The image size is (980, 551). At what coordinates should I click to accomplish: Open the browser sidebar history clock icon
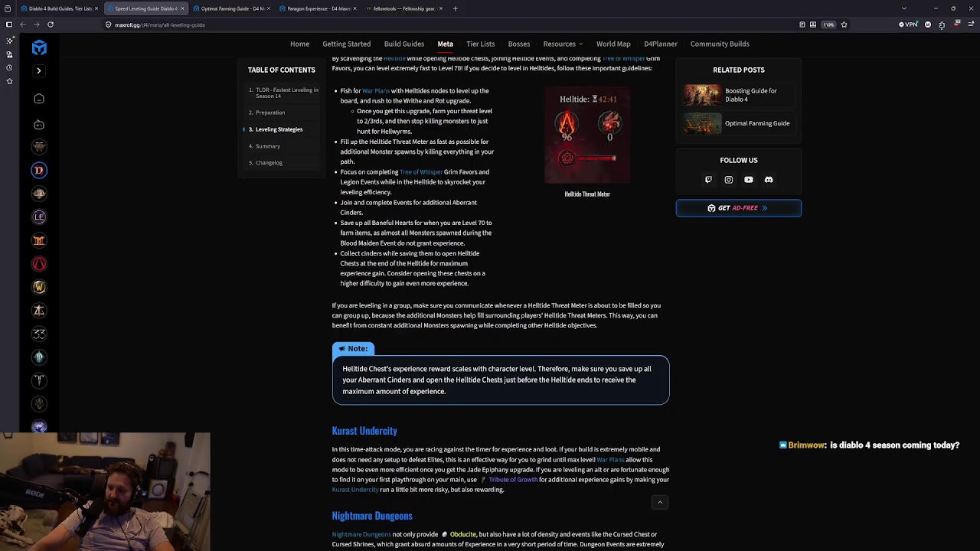pyautogui.click(x=9, y=67)
